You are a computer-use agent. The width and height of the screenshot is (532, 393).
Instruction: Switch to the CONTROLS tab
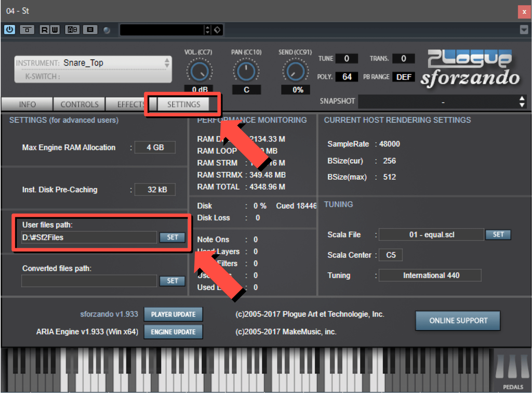pos(79,104)
